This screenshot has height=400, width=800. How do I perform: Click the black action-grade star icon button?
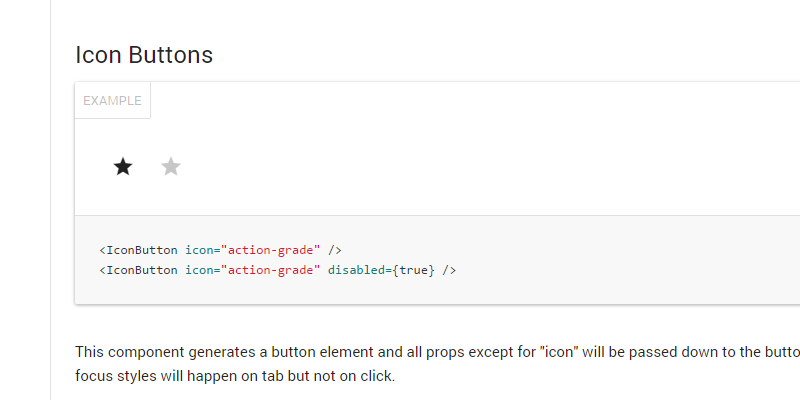[x=123, y=167]
